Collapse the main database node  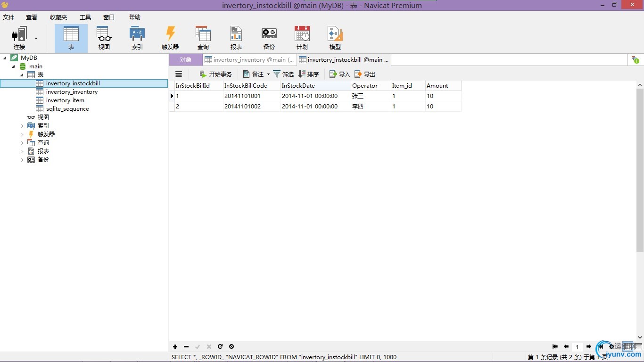14,66
